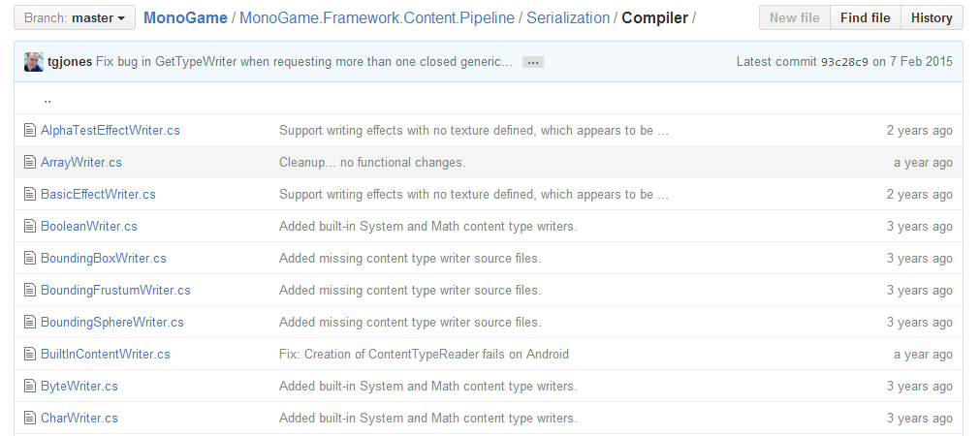Screen dimensions: 980x436
Task: Open the Branch master dropdown
Action: [75, 17]
